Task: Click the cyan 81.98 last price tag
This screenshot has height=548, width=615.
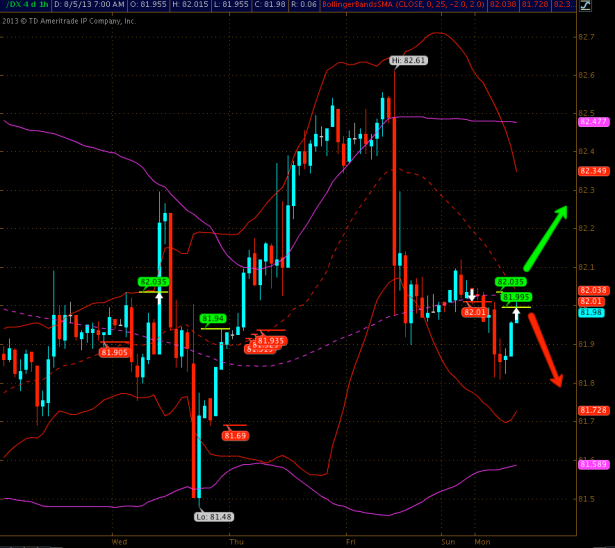Action: point(590,313)
